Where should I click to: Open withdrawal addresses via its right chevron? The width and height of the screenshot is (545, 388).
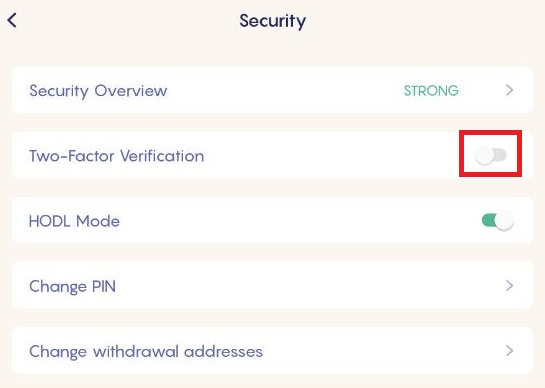click(510, 351)
